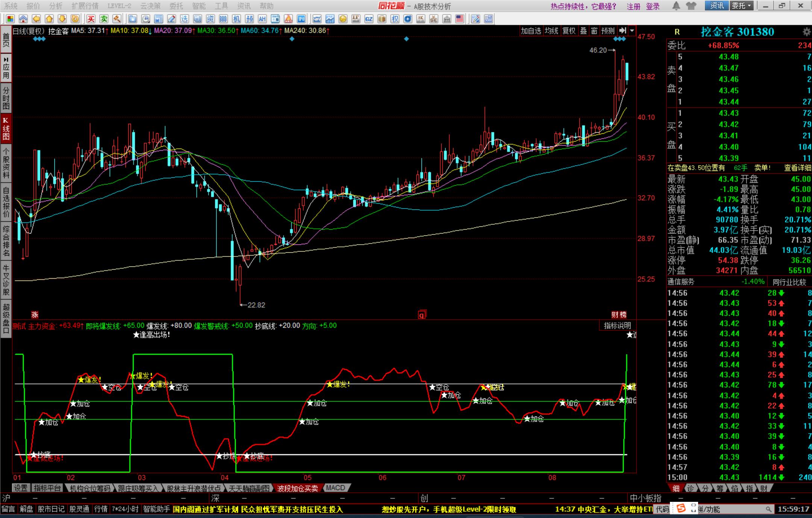
Task: Expand the 委托 dropdown arrow
Action: coord(749,6)
